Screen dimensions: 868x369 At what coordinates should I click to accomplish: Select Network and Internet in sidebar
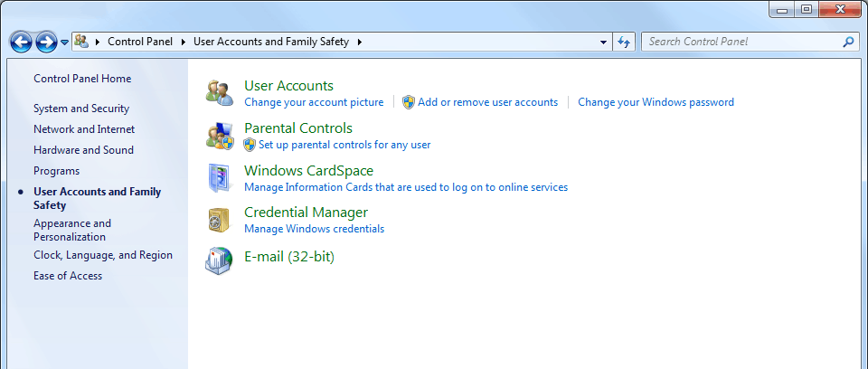click(x=84, y=129)
